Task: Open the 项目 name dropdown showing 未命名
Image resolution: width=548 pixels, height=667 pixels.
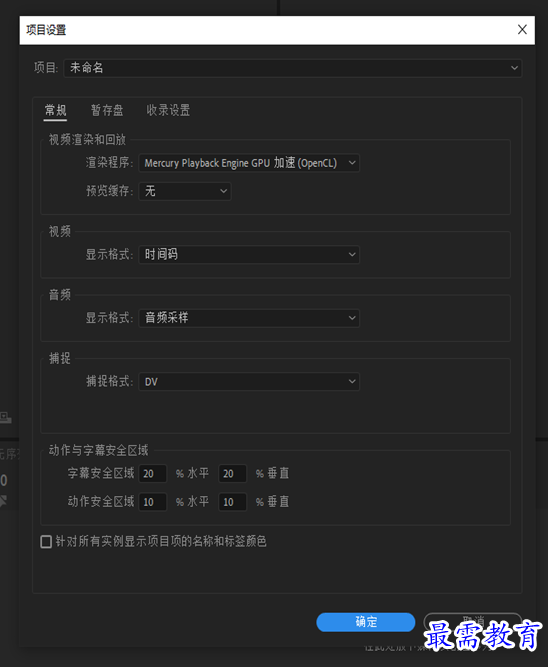Action: point(293,68)
